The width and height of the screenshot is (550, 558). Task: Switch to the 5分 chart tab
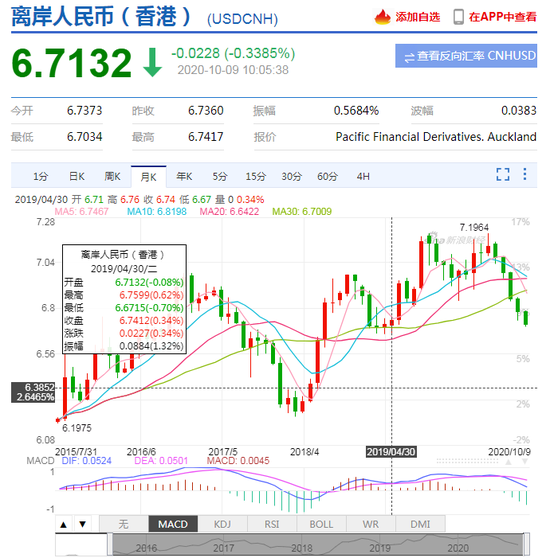tap(220, 177)
